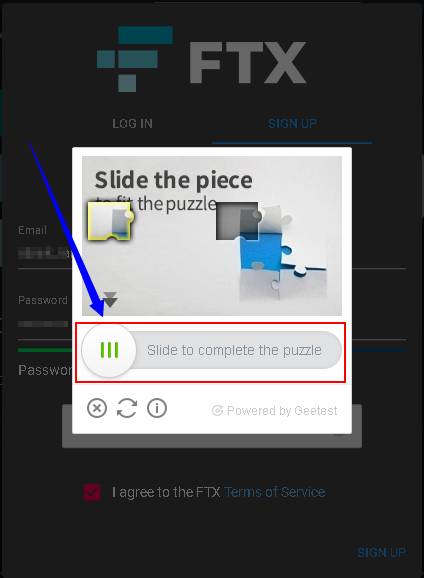Click the Powered by Geetest text
The width and height of the screenshot is (424, 578).
click(x=282, y=411)
